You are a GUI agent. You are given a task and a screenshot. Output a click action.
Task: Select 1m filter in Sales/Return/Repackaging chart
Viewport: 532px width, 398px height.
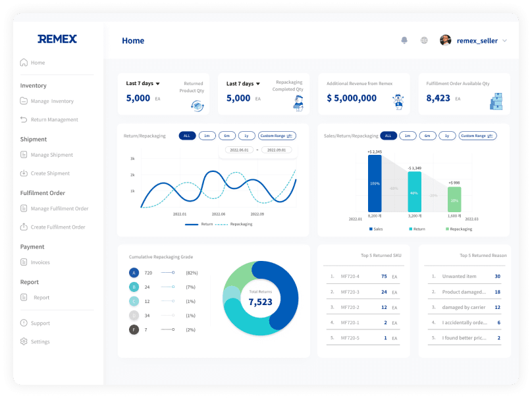click(408, 136)
